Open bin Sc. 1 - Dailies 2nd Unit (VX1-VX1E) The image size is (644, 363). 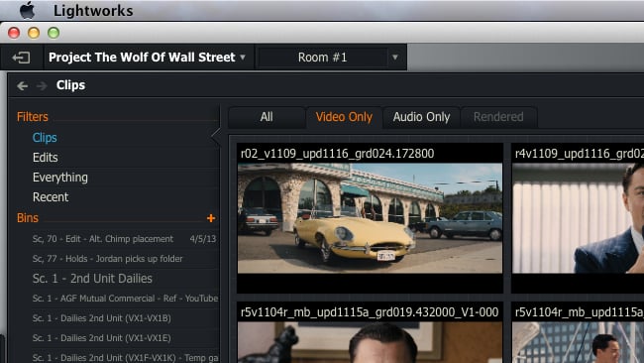pyautogui.click(x=102, y=337)
